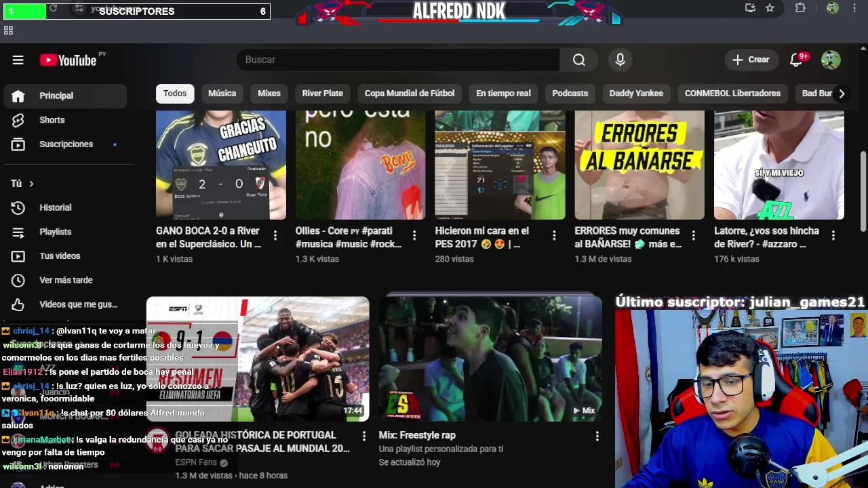Select the Todos filter chip
Screen dimensions: 868x488
pyautogui.click(x=174, y=94)
